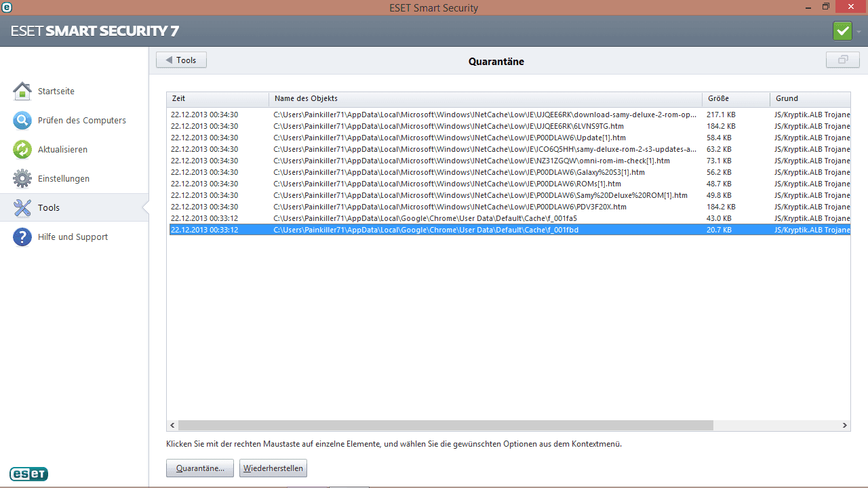The width and height of the screenshot is (868, 488).
Task: Select row with download-samy-deluxe-2-rom file
Action: click(509, 115)
